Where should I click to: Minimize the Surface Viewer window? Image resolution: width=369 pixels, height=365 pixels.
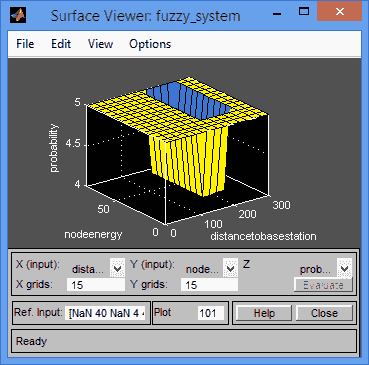coord(276,14)
